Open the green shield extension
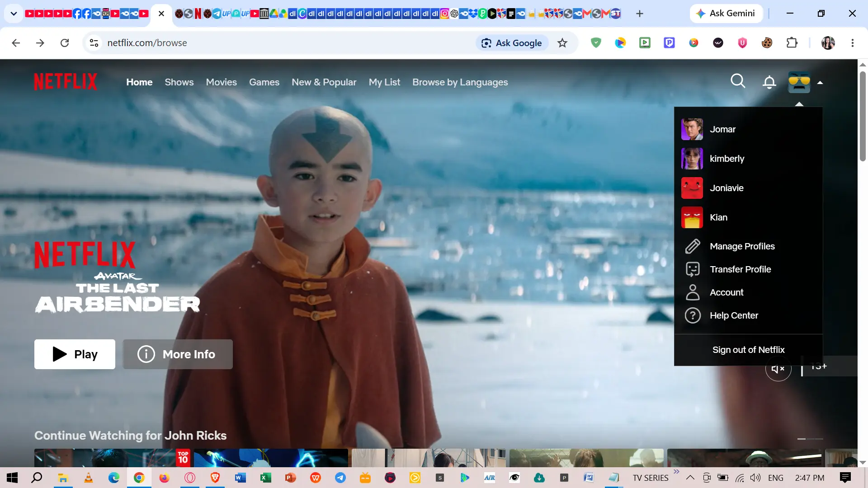Image resolution: width=868 pixels, height=488 pixels. (x=596, y=43)
